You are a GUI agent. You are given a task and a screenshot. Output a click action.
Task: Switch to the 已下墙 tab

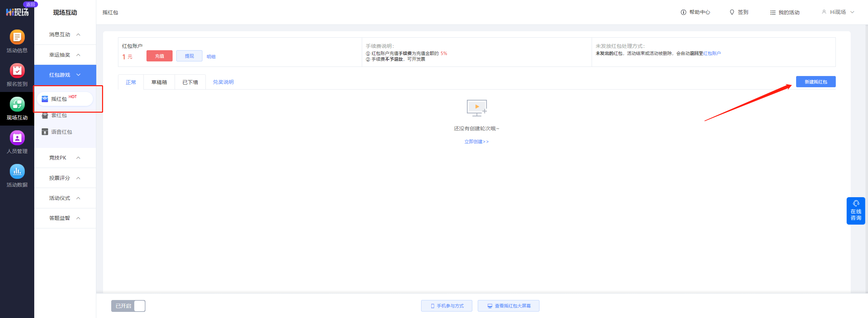point(190,82)
